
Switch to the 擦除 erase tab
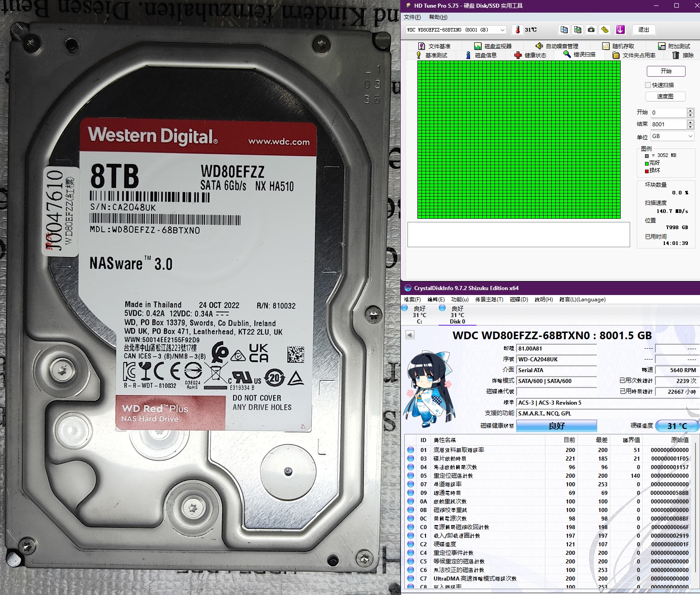[683, 55]
